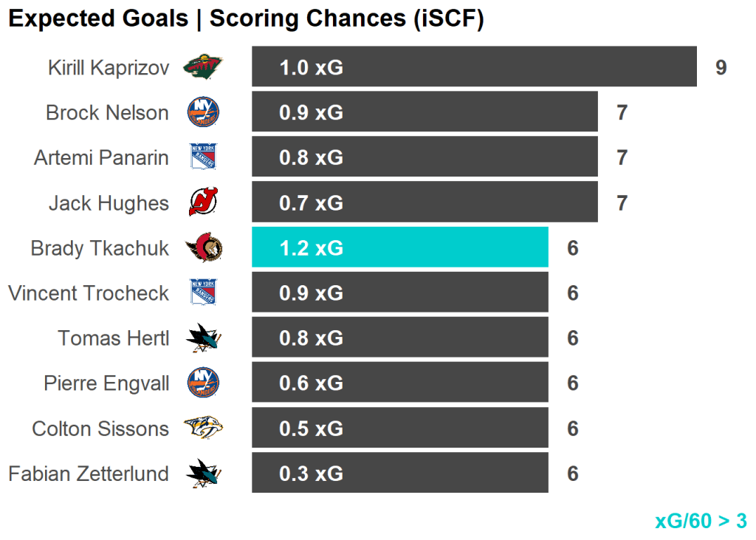Viewport: 756px width, 540px height.
Task: Click the Minnesota Wild logo beside Kirill Kaprizov
Action: tap(203, 68)
